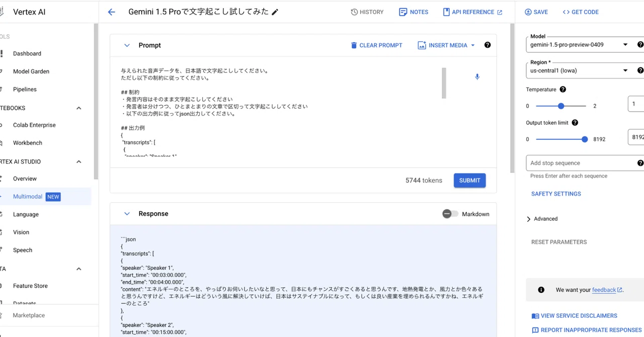Collapse the Vertex AI Studio sidebar section
Screen dimensions: 644x337
pos(78,162)
